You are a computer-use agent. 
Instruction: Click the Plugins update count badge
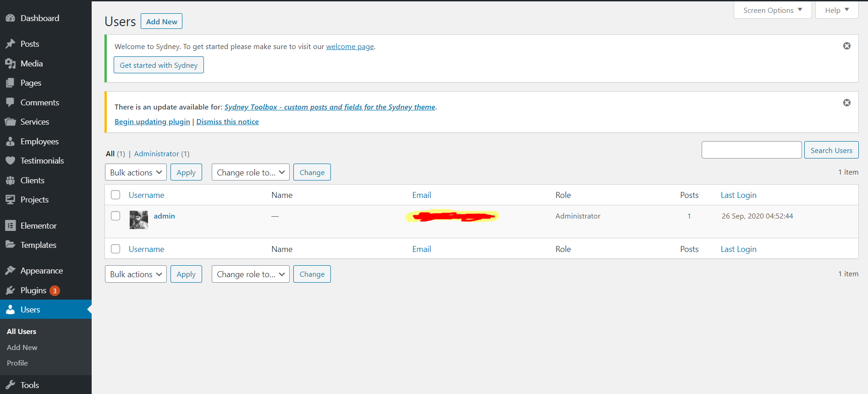point(55,290)
